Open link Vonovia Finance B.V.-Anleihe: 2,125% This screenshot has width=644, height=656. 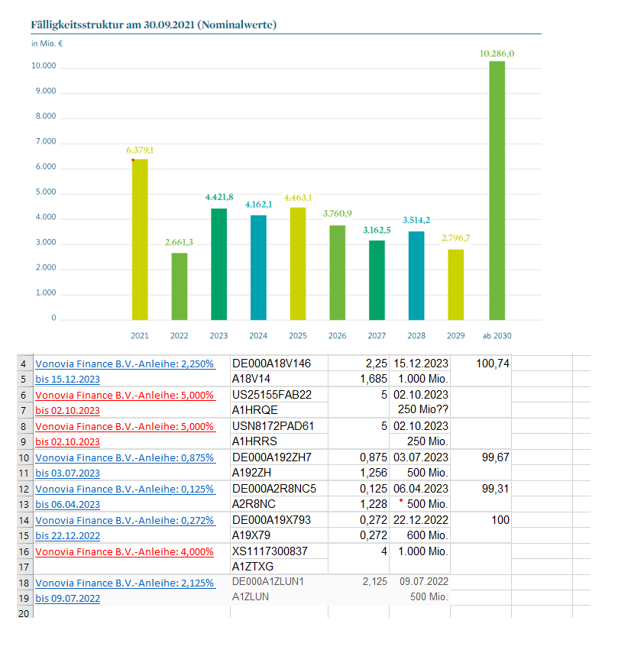(125, 583)
